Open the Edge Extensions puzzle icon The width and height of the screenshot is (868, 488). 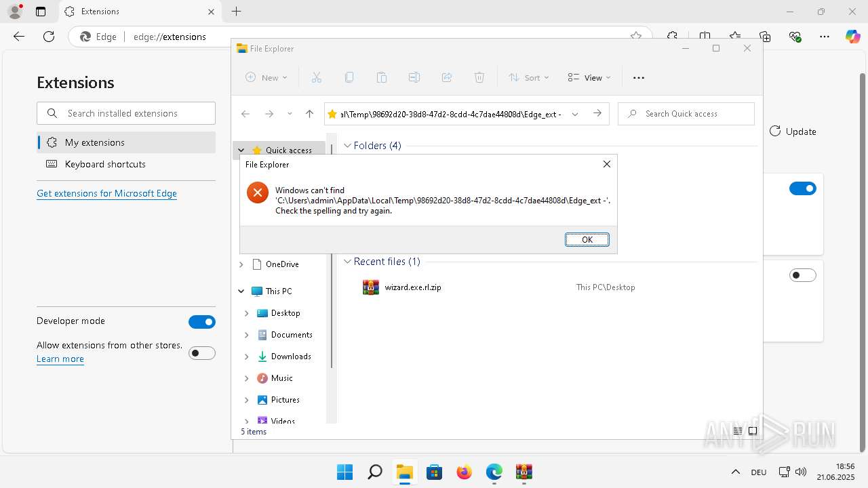[672, 37]
